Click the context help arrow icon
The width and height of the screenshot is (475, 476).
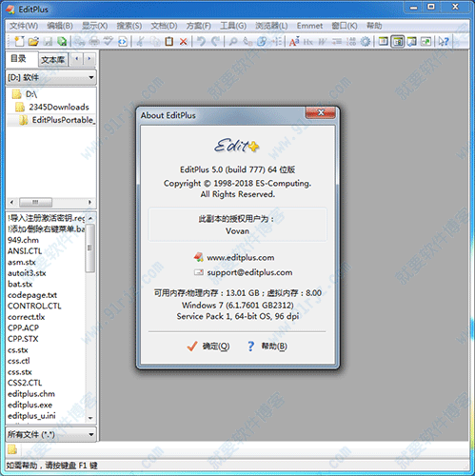(x=443, y=41)
